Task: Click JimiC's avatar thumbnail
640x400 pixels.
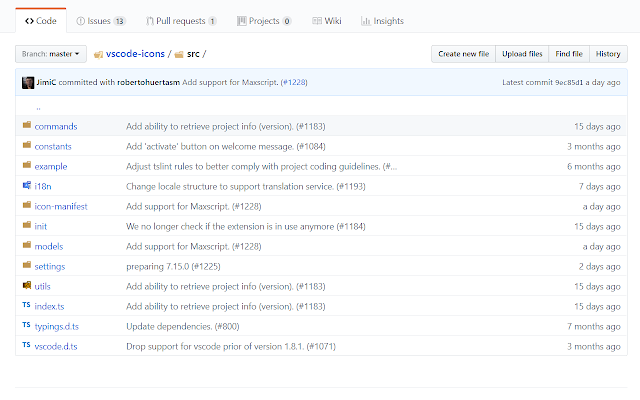Action: pyautogui.click(x=28, y=82)
